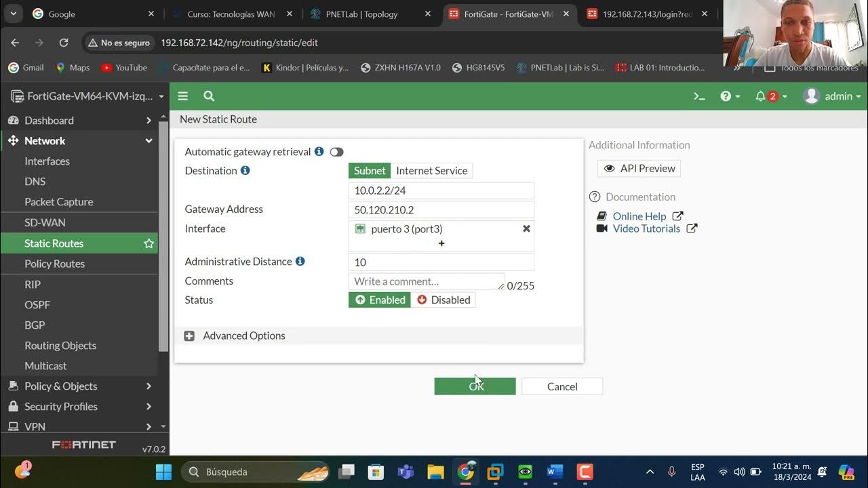This screenshot has height=488, width=868.
Task: Show info for Automatic gateway retrieval
Action: tap(319, 151)
